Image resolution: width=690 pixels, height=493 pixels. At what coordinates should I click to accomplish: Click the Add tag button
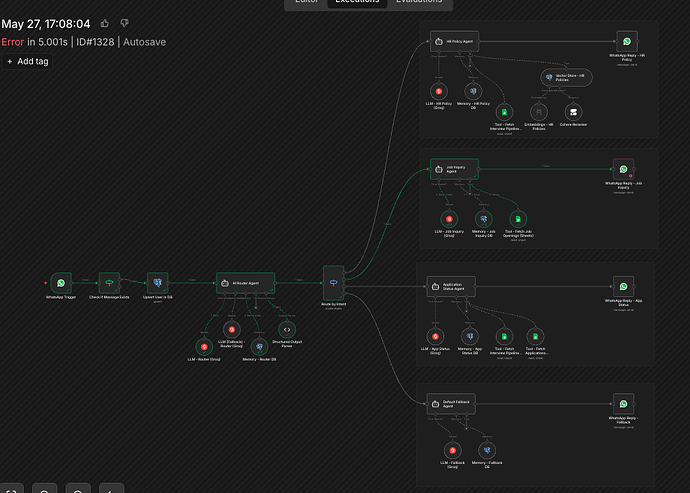[27, 62]
